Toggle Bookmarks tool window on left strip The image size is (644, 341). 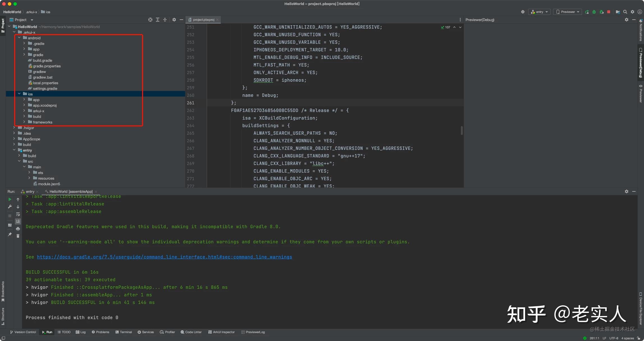click(x=3, y=292)
